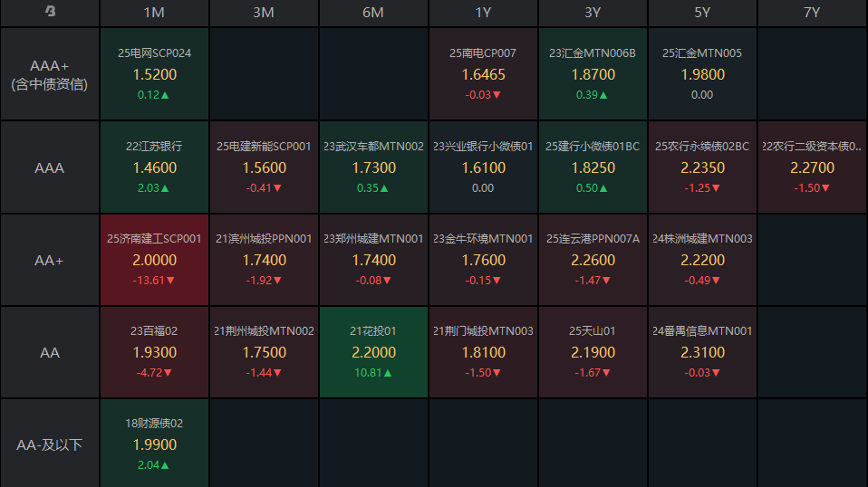Click the logo icon in the top-left corner

(x=50, y=12)
